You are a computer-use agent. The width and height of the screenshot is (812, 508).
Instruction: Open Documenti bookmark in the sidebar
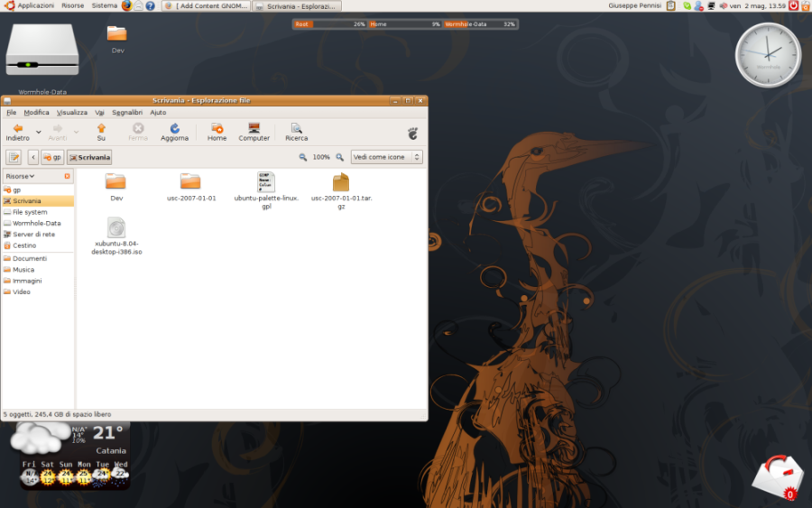click(x=38, y=258)
